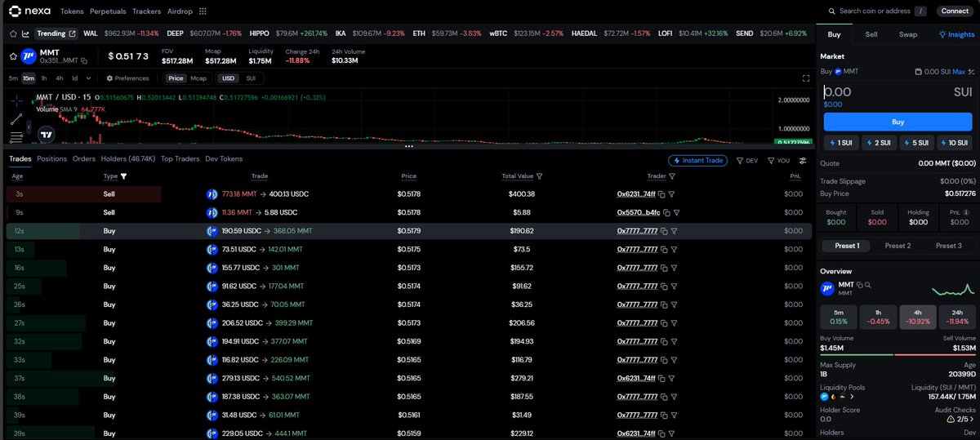The width and height of the screenshot is (980, 440).
Task: Click the nexa logo
Action: 29,11
